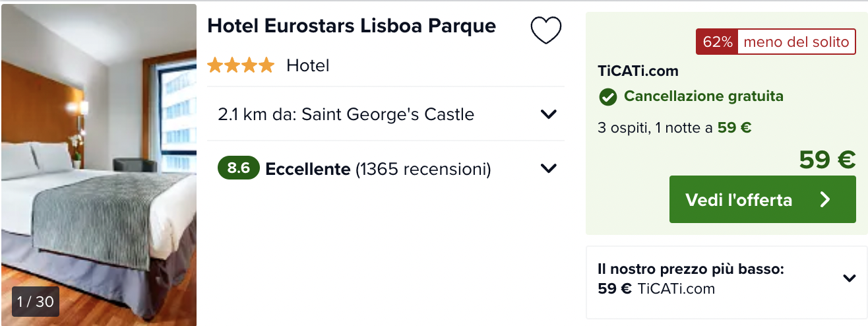
Task: Click the 62% discount badge
Action: 717,42
